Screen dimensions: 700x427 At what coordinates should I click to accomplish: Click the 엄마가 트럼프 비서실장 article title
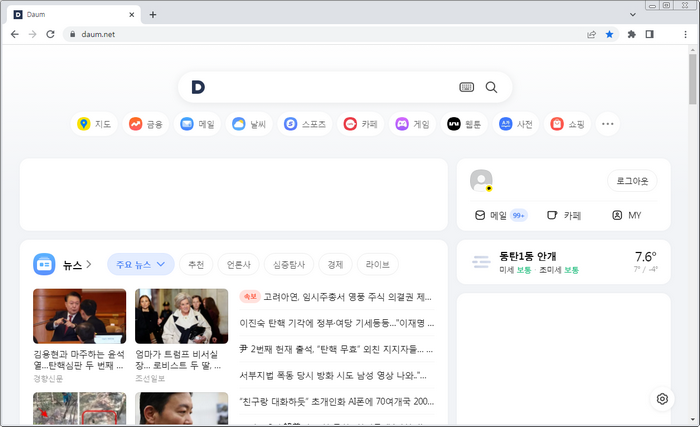(x=178, y=360)
